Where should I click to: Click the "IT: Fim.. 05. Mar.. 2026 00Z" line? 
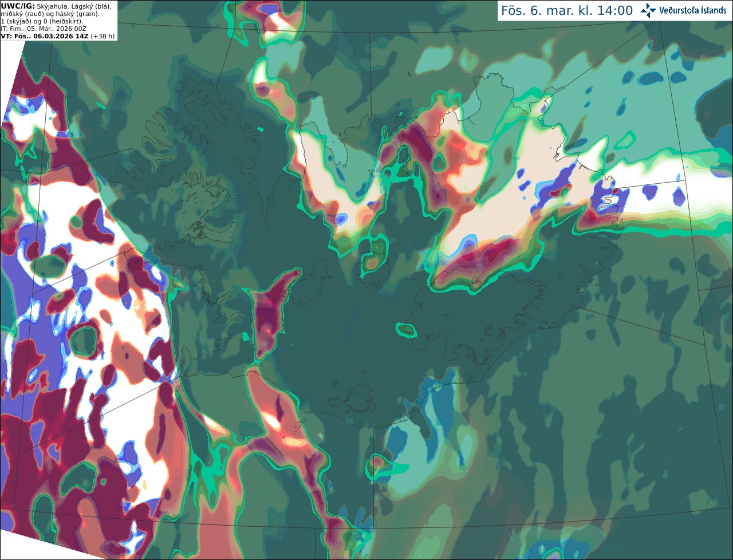click(44, 29)
